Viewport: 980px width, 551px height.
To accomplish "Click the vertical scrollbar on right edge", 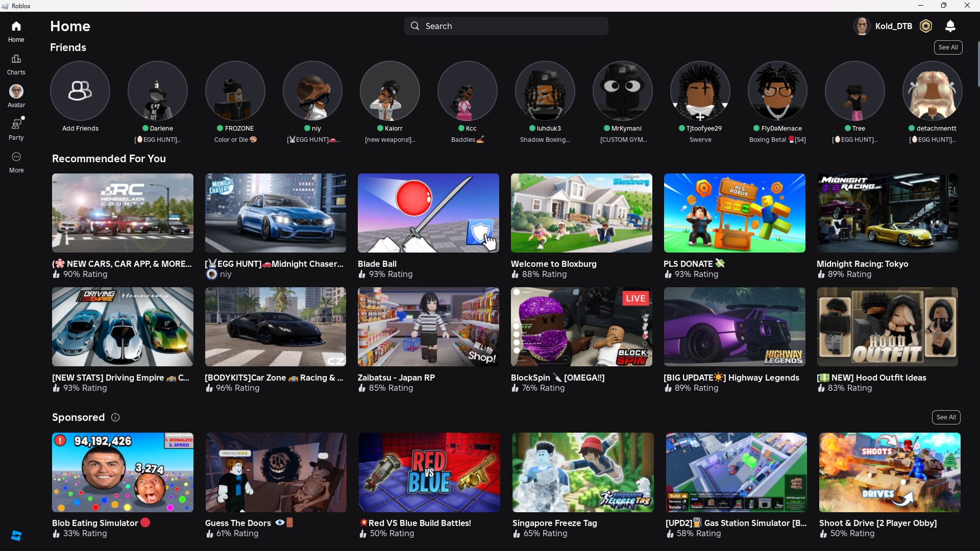I will click(978, 64).
